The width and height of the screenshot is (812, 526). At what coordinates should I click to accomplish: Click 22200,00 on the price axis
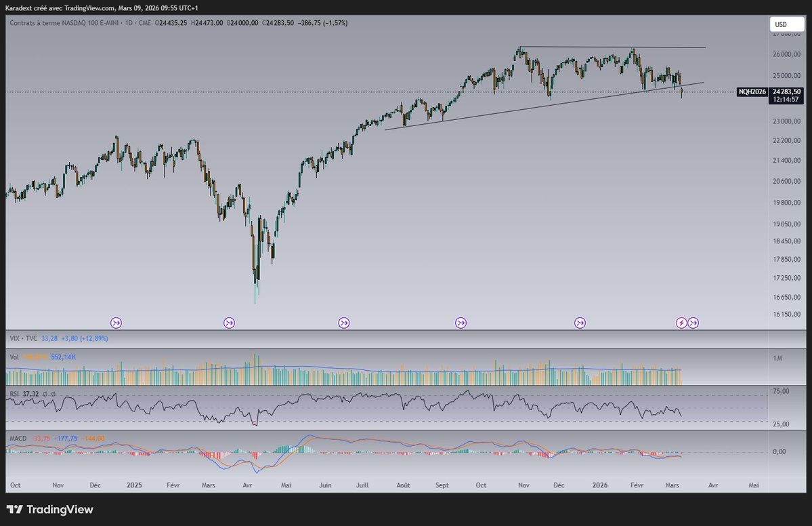click(787, 141)
